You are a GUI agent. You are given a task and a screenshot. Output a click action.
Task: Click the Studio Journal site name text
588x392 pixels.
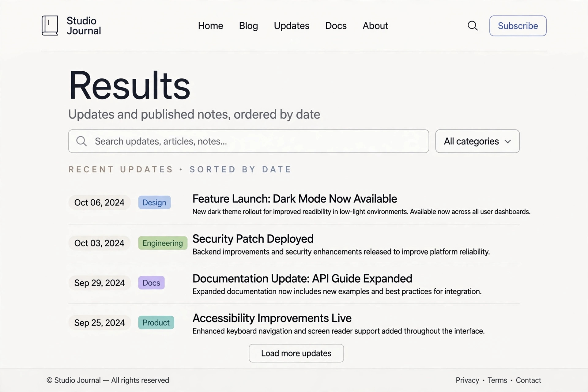coord(84,26)
